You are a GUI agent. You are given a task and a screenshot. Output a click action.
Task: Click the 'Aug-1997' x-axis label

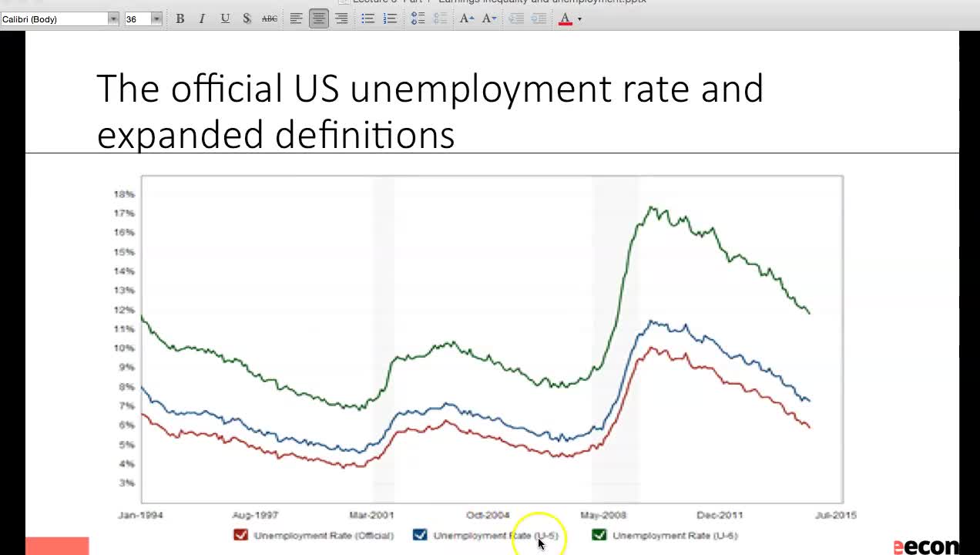click(x=255, y=515)
